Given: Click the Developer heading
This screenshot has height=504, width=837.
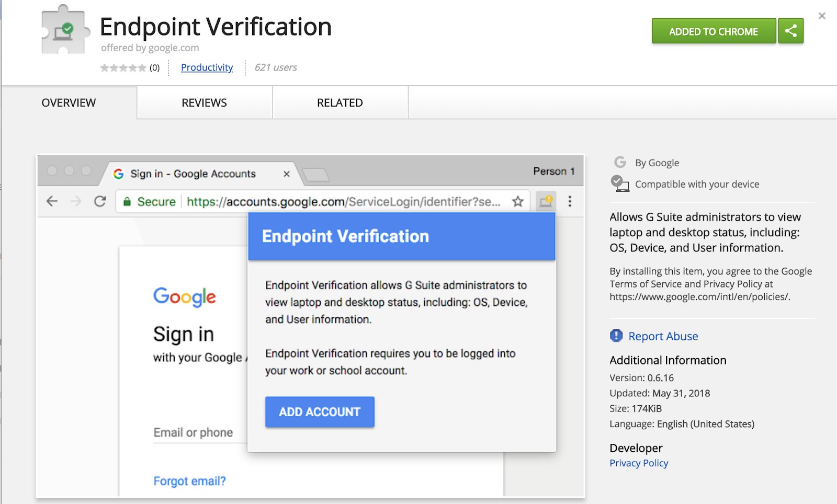Looking at the screenshot, I should [636, 448].
